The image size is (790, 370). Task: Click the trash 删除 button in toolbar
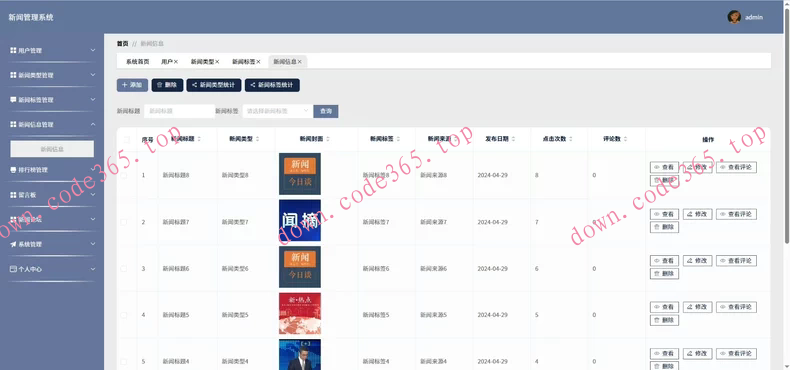pos(167,85)
